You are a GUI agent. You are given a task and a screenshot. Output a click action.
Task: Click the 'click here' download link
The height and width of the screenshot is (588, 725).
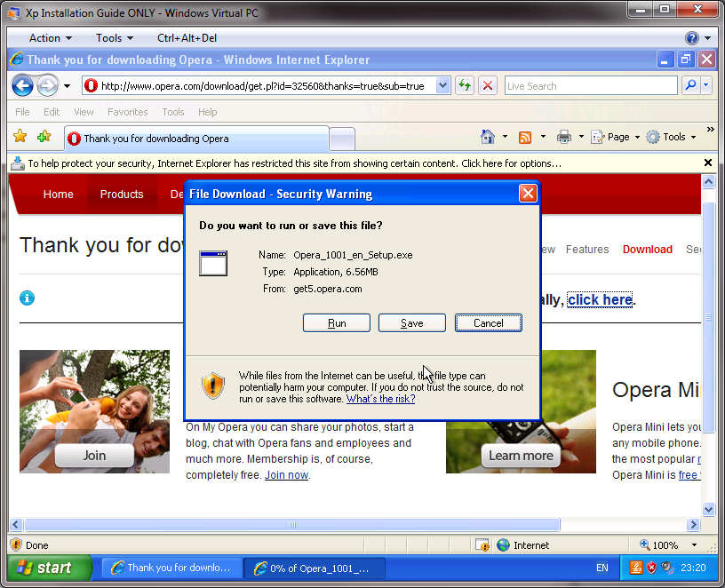600,300
